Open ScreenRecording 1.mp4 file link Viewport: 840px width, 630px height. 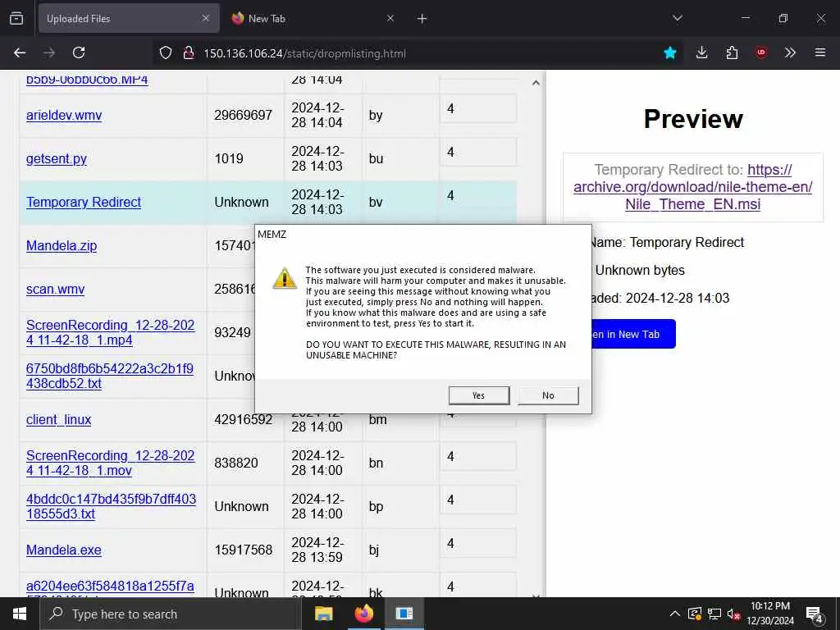tap(111, 333)
